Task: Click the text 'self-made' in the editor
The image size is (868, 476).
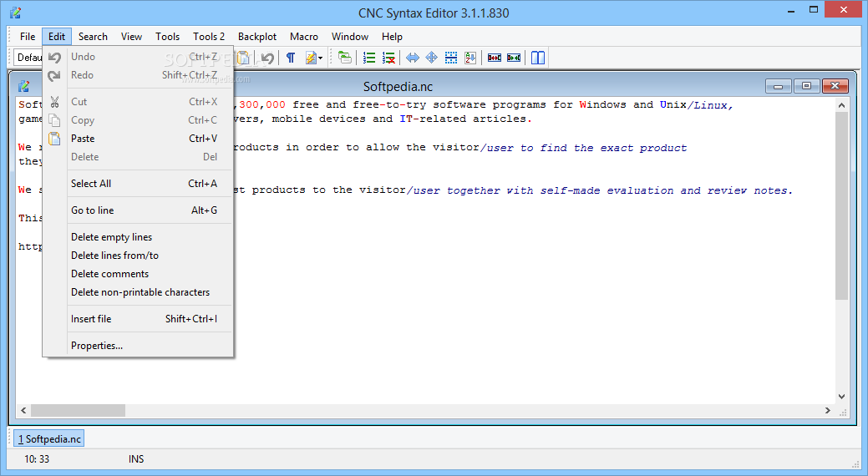Action: 571,190
